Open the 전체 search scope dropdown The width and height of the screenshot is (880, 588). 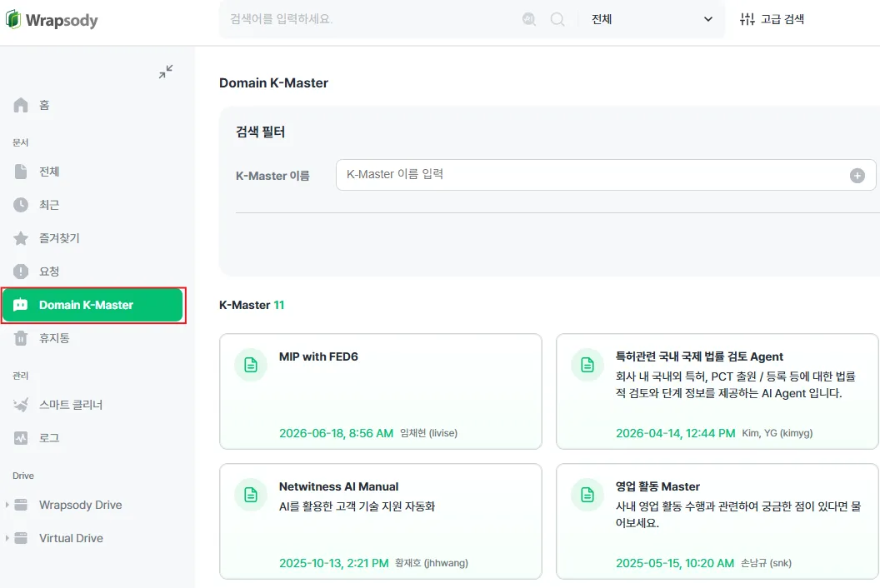(x=651, y=19)
